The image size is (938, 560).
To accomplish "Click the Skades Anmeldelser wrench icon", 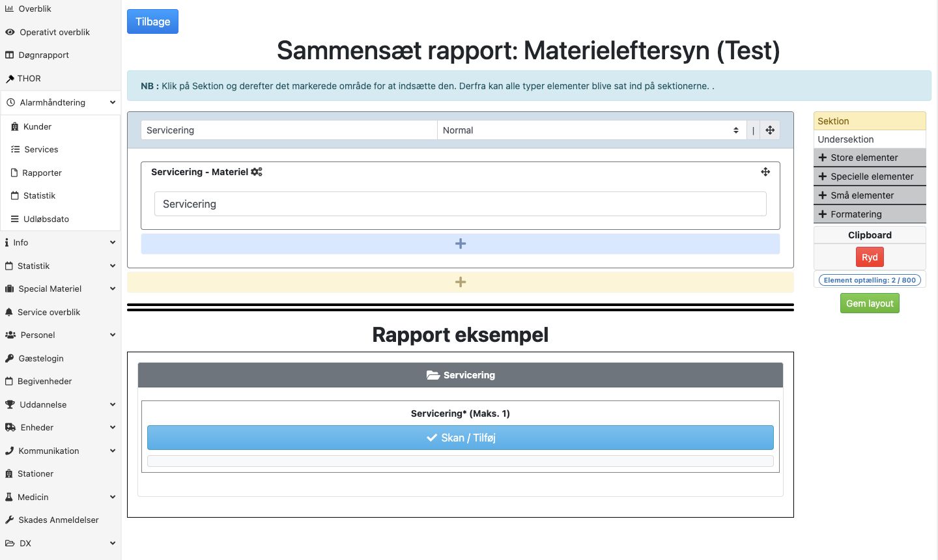I will coord(10,520).
